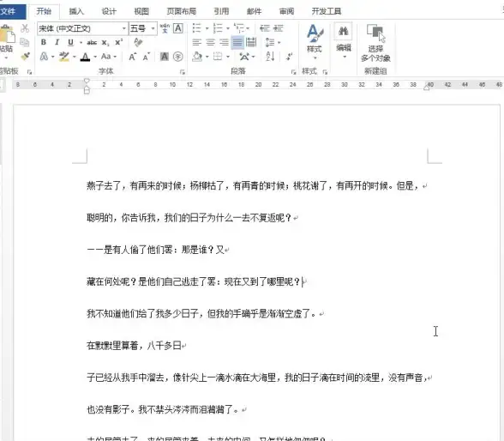Click 选择多个对象 button
Screen dimensions: 504x441
375,42
